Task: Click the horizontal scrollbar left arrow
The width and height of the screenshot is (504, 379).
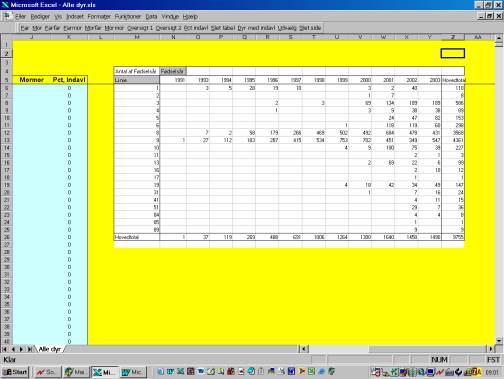Action: tap(303, 349)
